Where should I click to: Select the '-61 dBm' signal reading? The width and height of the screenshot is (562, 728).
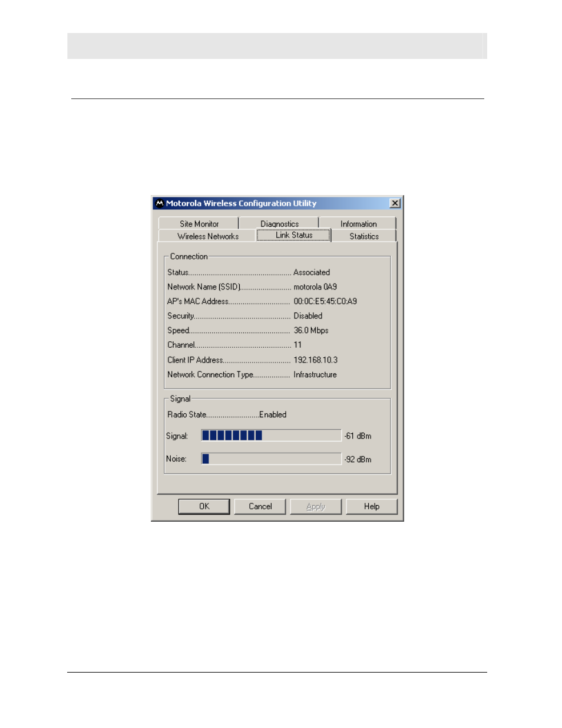coord(358,436)
